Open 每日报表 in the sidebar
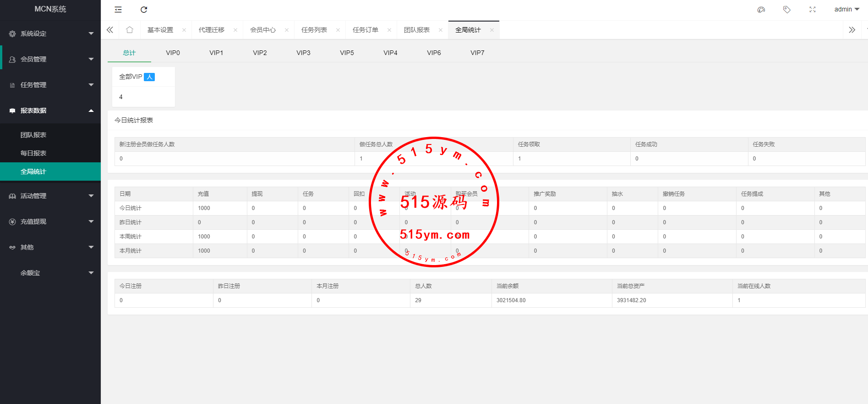 click(x=33, y=153)
